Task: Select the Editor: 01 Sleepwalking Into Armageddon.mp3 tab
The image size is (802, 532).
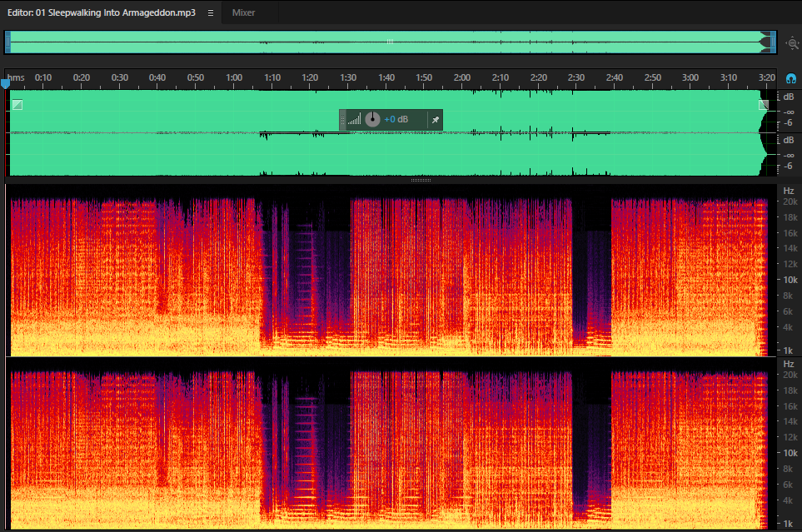Action: click(102, 12)
